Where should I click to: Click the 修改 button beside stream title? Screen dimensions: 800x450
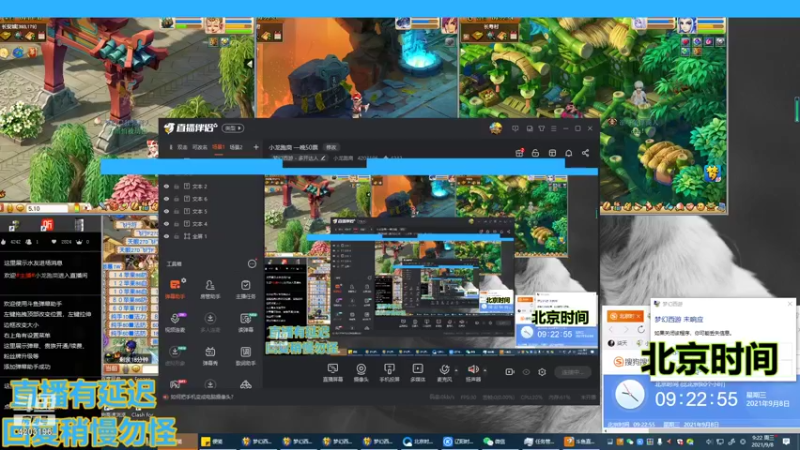(331, 147)
